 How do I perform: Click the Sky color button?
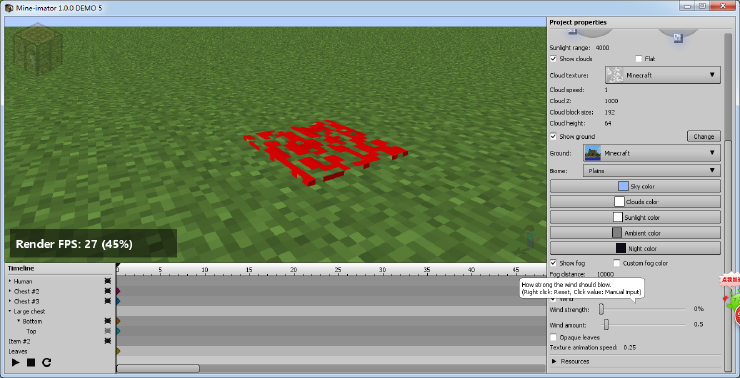(635, 186)
